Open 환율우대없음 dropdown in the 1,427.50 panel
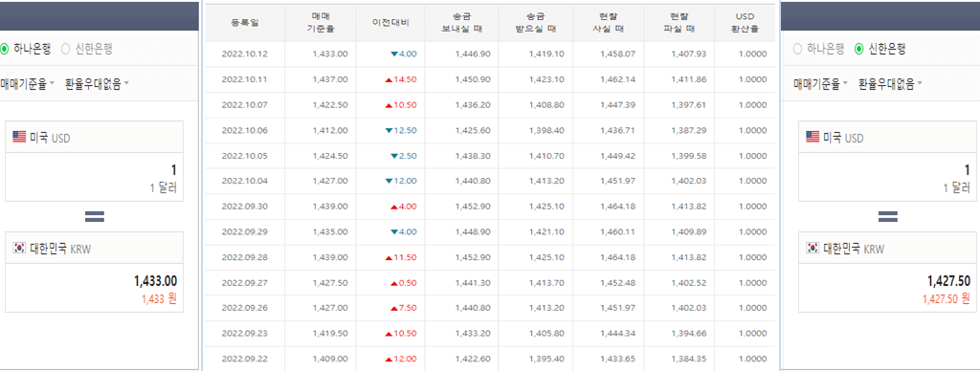Image resolution: width=980 pixels, height=371 pixels. [x=891, y=84]
